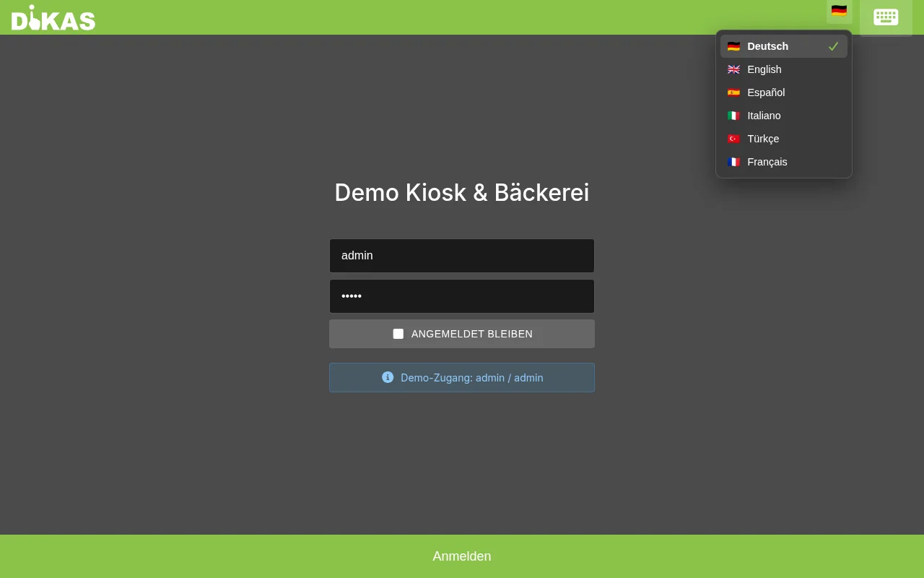
Task: Click the UK flag next to English
Action: point(733,69)
